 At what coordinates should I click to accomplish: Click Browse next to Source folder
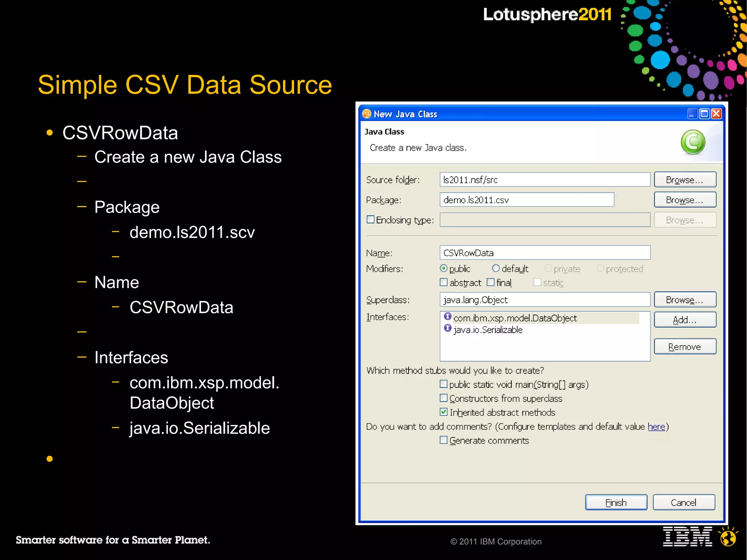[x=685, y=179]
